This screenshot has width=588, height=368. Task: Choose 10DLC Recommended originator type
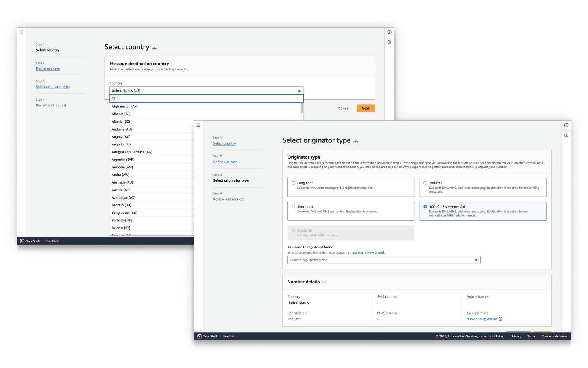click(x=425, y=206)
